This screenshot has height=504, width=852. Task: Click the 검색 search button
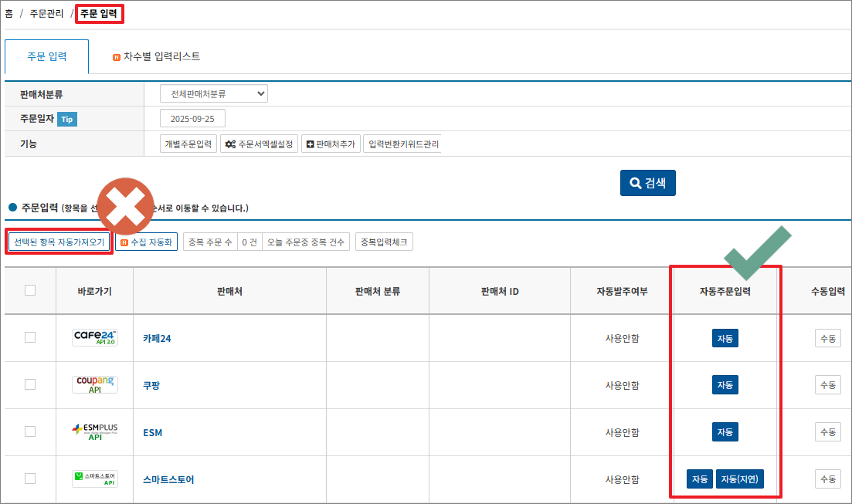pos(648,183)
